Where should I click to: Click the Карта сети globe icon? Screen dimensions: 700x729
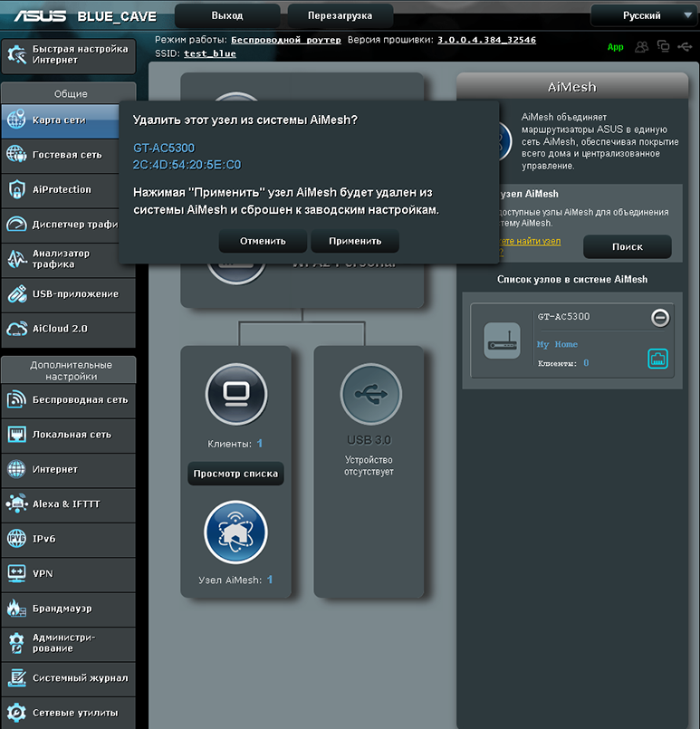16,120
